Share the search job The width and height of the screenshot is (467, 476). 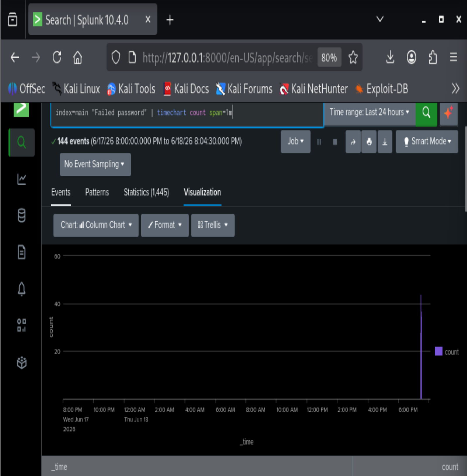click(353, 142)
